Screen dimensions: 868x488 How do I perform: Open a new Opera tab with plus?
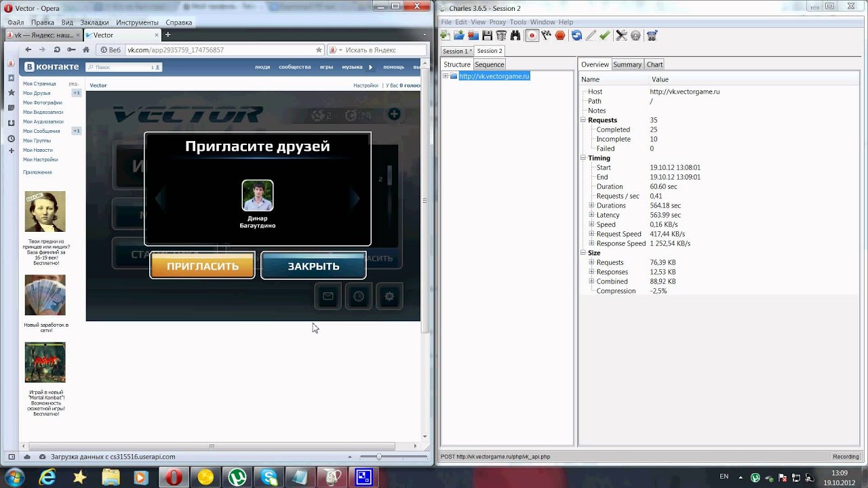click(167, 35)
